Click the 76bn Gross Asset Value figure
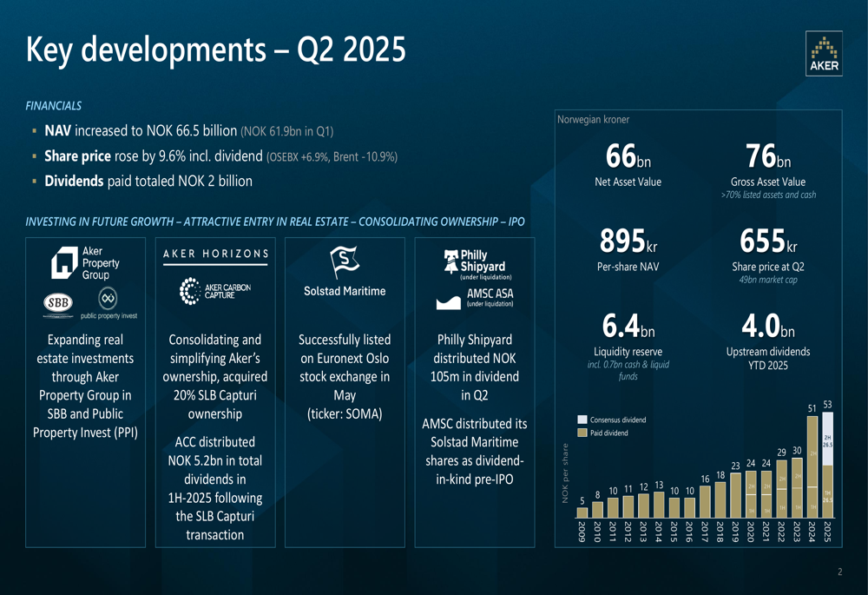This screenshot has height=595, width=868. 768,157
